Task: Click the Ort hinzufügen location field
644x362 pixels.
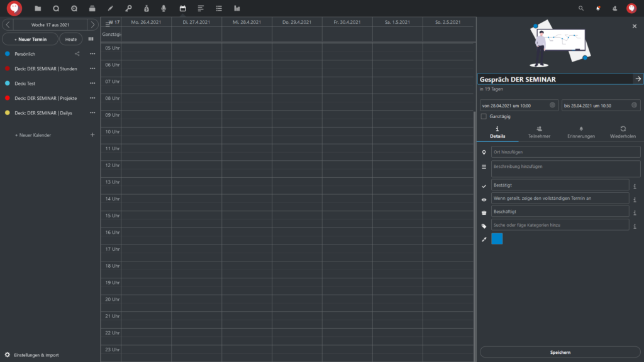Action: (x=565, y=152)
